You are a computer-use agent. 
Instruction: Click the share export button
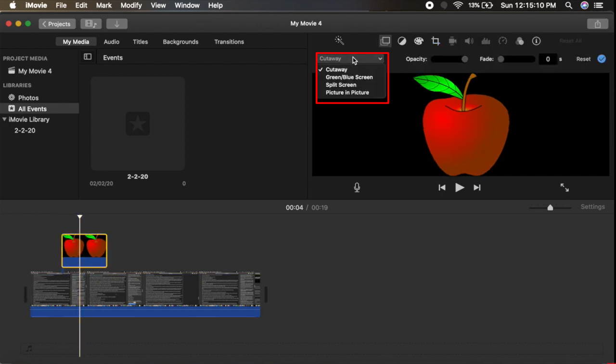pyautogui.click(x=598, y=24)
